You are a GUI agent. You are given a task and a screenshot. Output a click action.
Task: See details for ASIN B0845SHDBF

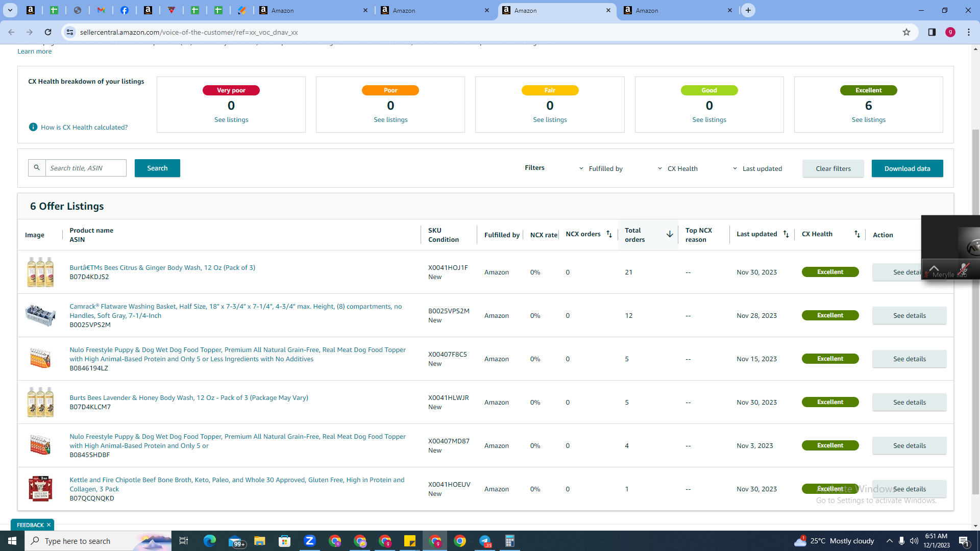pos(909,445)
